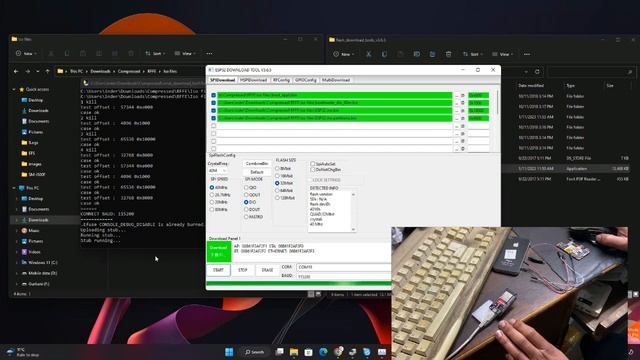Select Music under This PC in sidebar

pyautogui.click(x=31, y=231)
